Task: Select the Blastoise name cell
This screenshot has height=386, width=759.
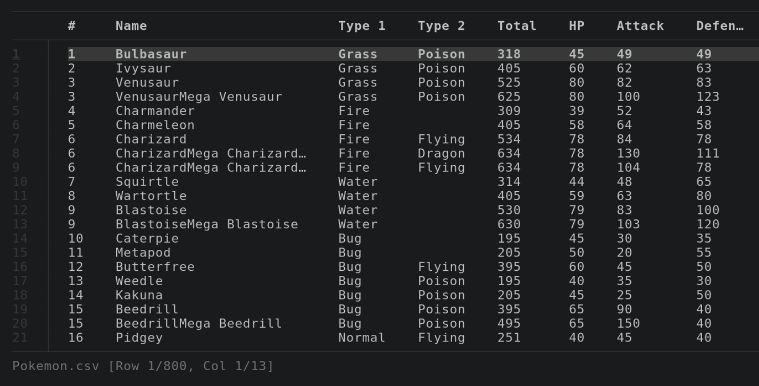Action: pyautogui.click(x=151, y=210)
